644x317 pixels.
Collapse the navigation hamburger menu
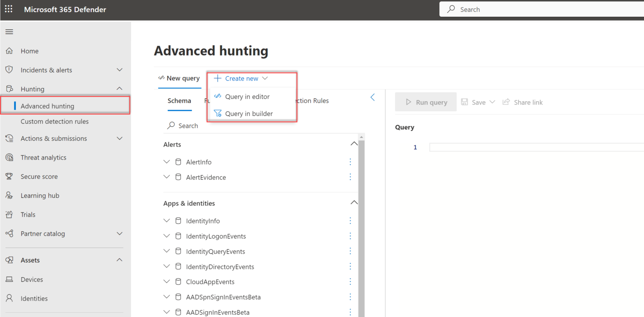9,32
